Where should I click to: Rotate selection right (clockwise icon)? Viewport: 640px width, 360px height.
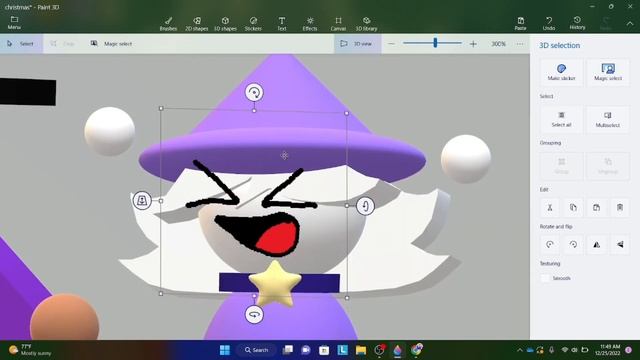coord(573,244)
